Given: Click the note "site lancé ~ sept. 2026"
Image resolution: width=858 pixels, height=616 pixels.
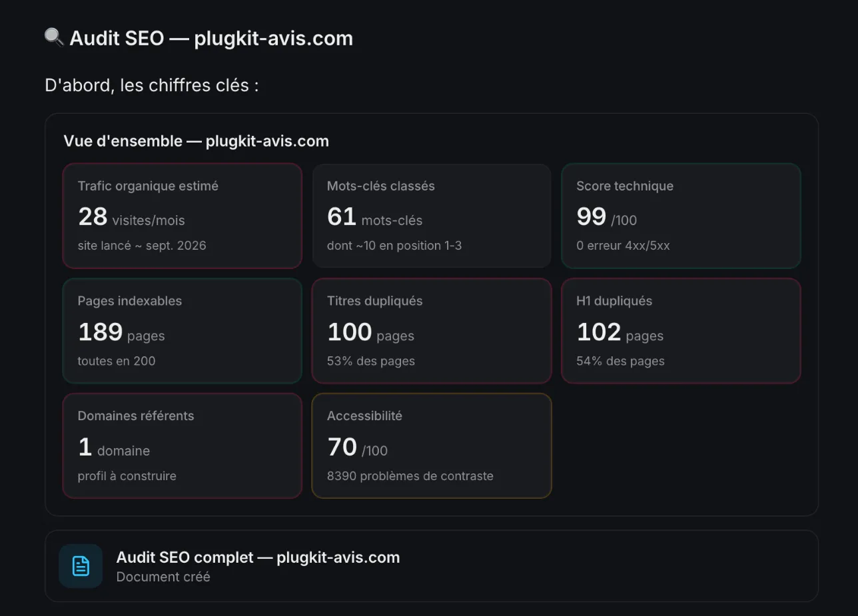Looking at the screenshot, I should coord(142,246).
